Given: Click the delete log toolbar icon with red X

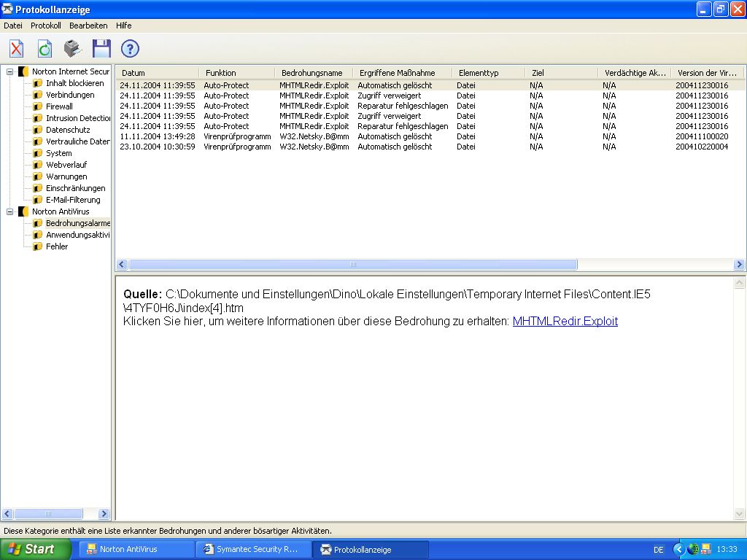Looking at the screenshot, I should coord(17,49).
